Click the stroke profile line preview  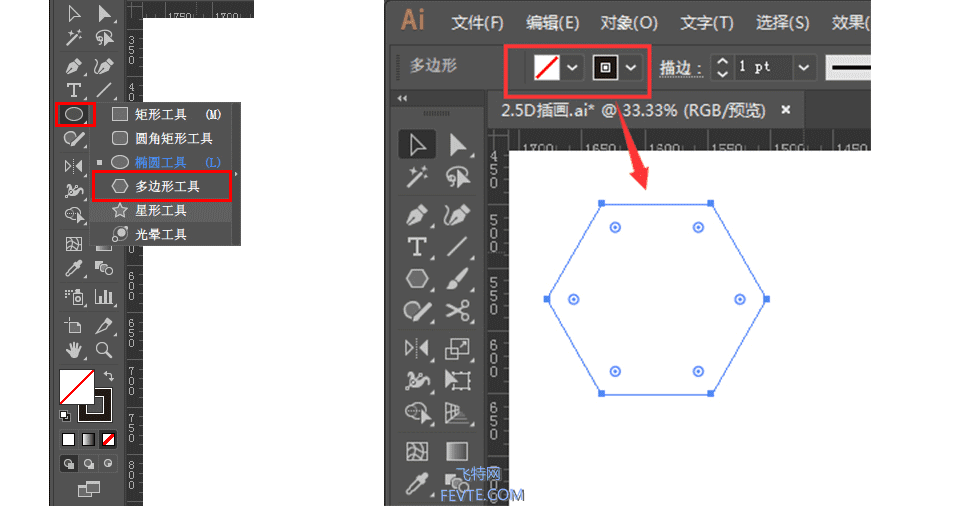[x=849, y=67]
